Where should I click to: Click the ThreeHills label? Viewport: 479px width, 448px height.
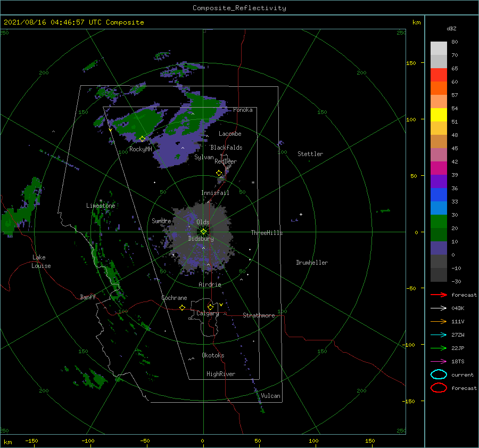(267, 233)
